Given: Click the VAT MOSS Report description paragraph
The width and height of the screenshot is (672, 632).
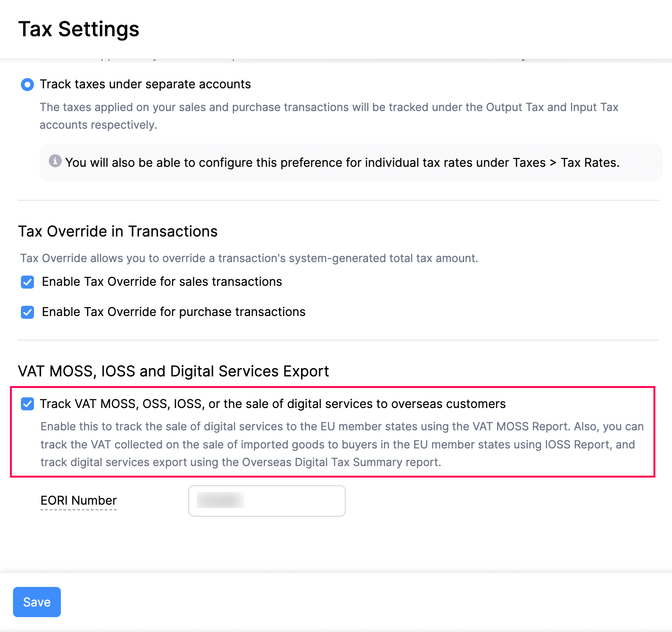Looking at the screenshot, I should (342, 444).
